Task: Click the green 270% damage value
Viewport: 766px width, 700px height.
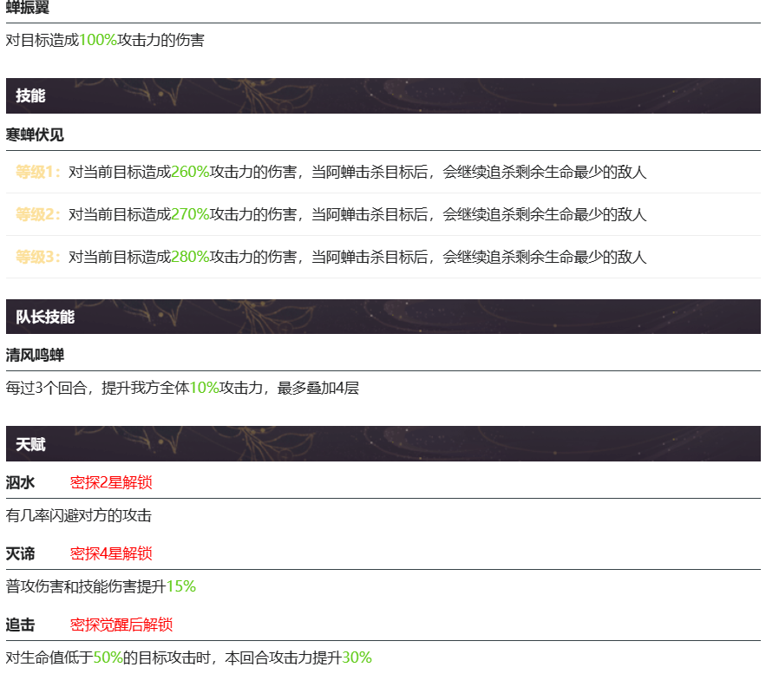Action: click(190, 214)
